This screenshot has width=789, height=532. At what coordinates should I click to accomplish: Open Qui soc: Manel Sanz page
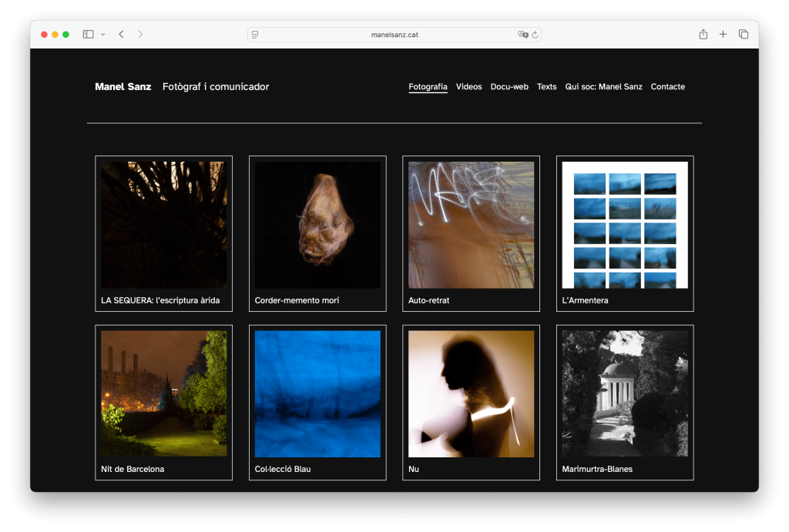pos(603,87)
